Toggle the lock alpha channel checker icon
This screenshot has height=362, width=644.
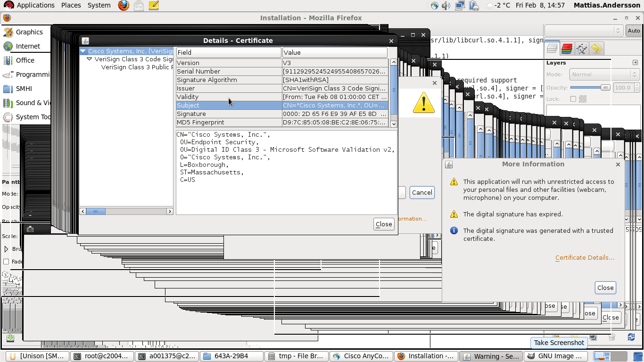[583, 99]
